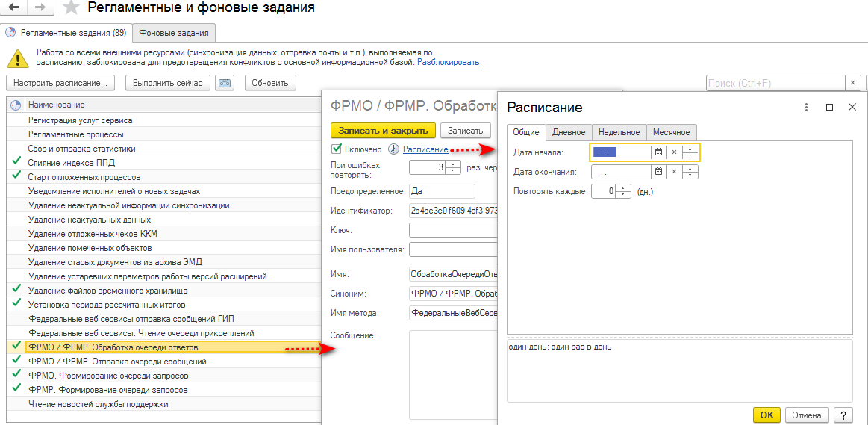Open calendar picker for Дата окончания
The width and height of the screenshot is (868, 425).
tap(659, 172)
